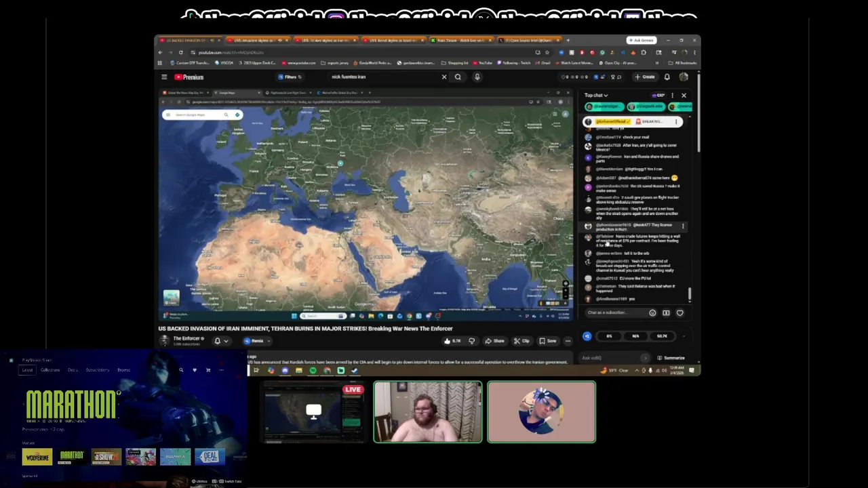This screenshot has height=488, width=868.
Task: Open the Browse tab in PlayStation Store
Action: [123, 370]
